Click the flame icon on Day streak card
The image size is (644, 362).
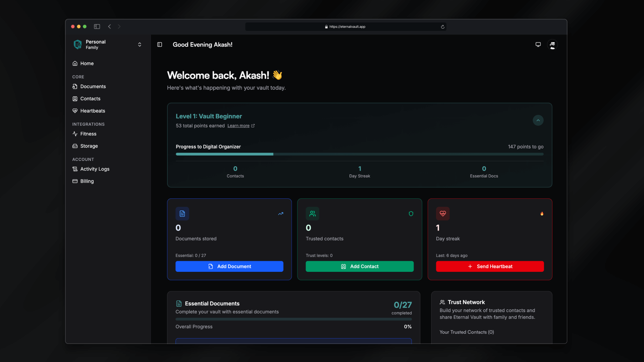tap(542, 214)
